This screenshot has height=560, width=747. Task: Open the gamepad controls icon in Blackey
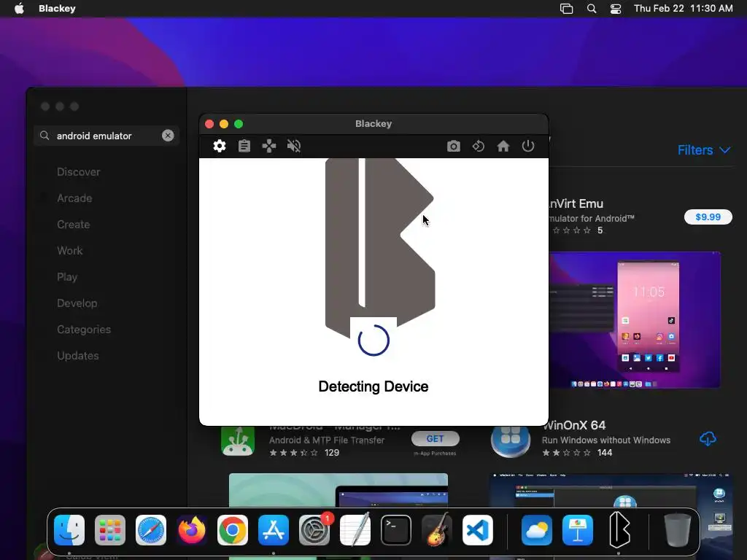point(269,146)
